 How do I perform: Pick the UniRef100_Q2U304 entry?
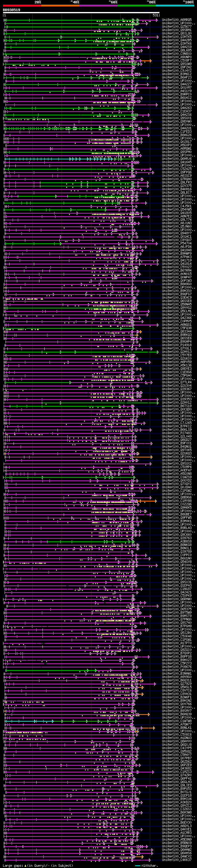(x=177, y=386)
